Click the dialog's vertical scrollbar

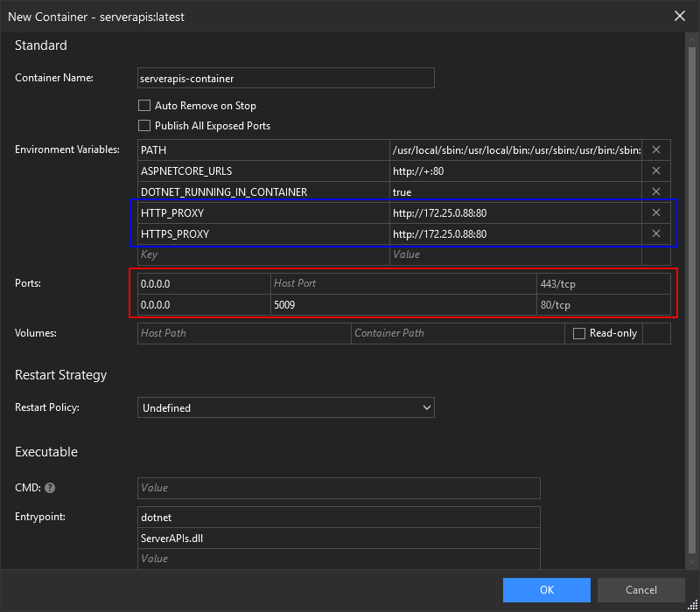point(693,297)
